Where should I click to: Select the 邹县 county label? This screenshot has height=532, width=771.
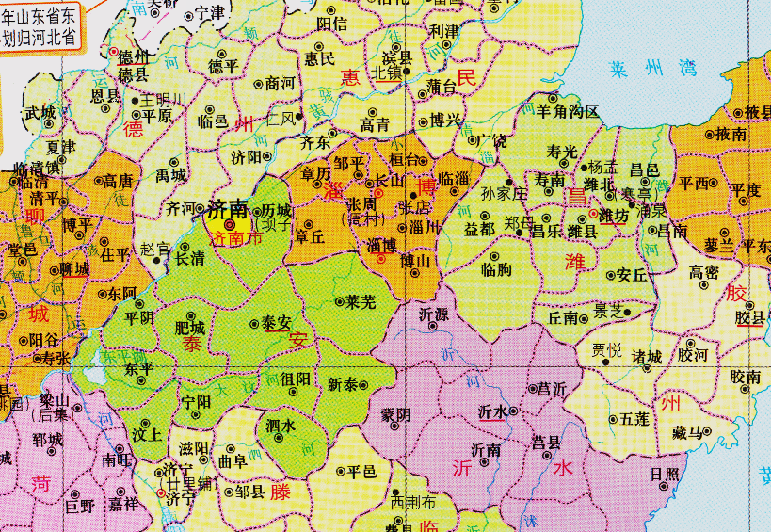click(x=250, y=492)
